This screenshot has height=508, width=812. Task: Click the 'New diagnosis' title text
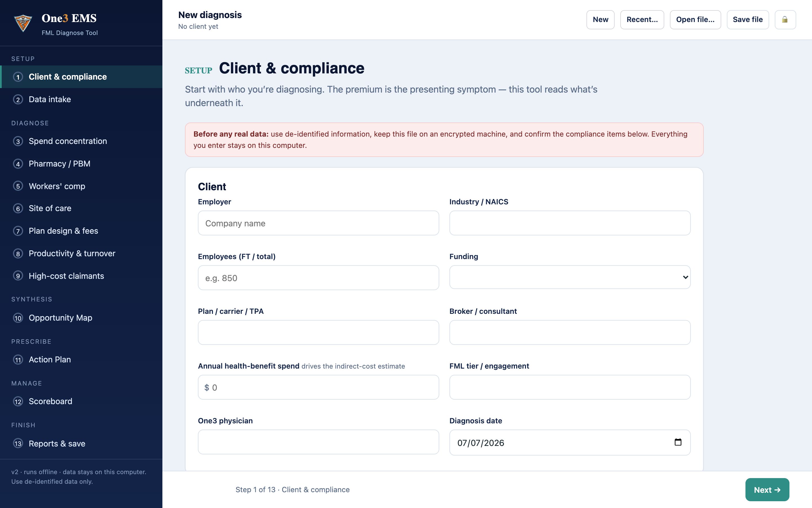click(x=210, y=15)
